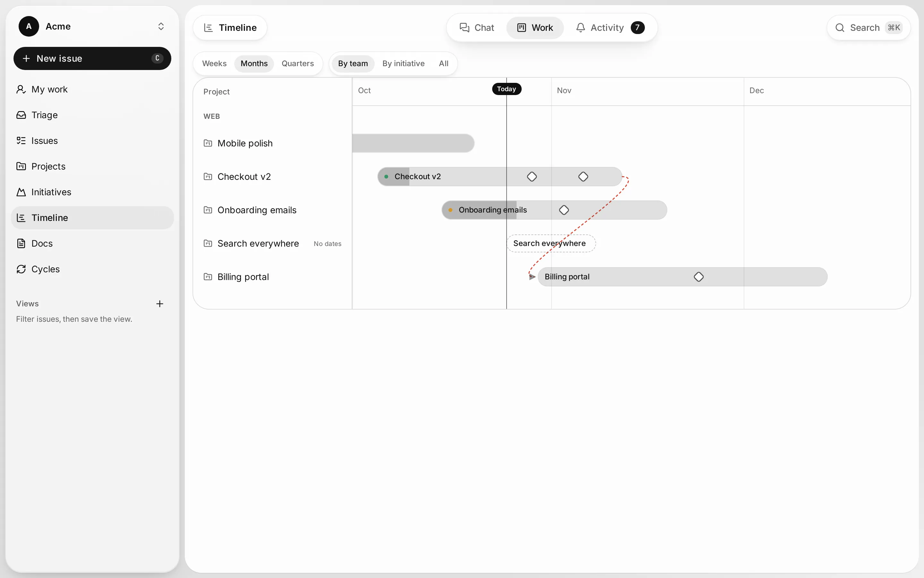Open Checkout v2 project row
Viewport: 924px width, 578px height.
(272, 177)
